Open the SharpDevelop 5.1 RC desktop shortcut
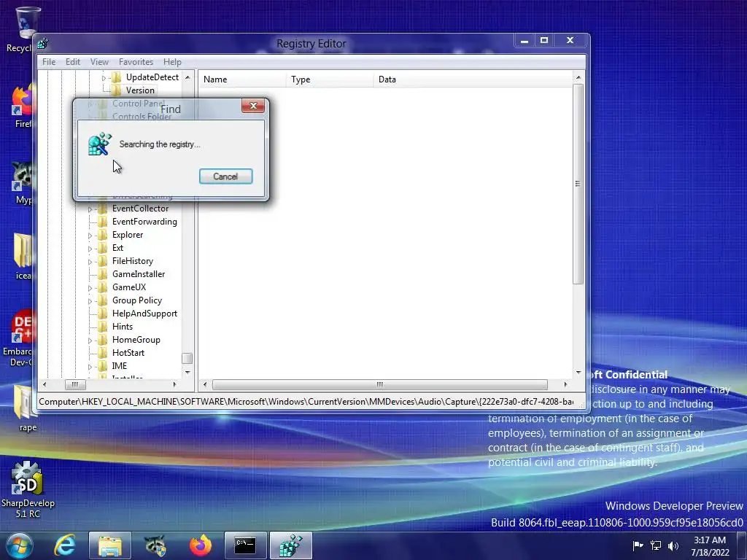 (28, 490)
